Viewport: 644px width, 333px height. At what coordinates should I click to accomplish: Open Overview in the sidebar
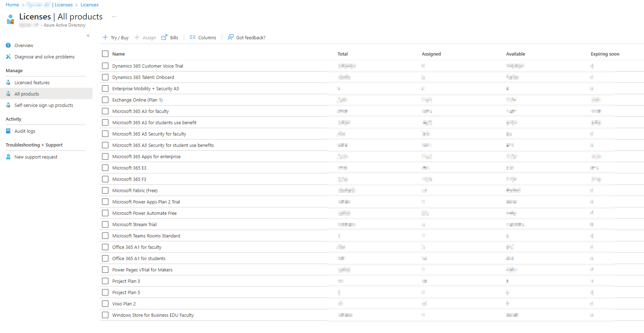(x=24, y=45)
